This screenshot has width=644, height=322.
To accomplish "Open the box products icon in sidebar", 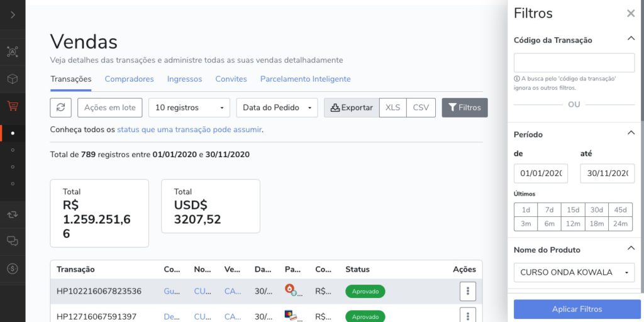I will 13,79.
